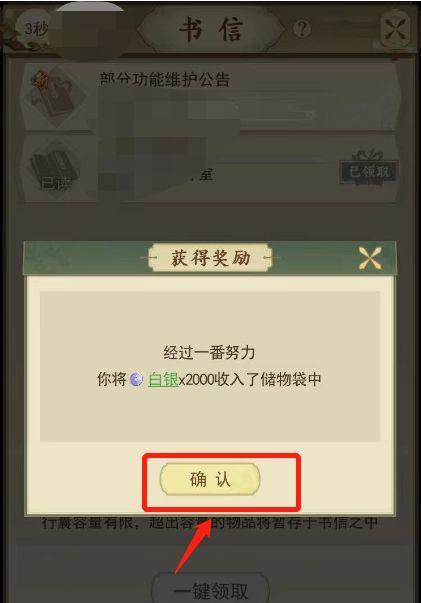
Task: Click the silver coin icon
Action: click(x=136, y=380)
